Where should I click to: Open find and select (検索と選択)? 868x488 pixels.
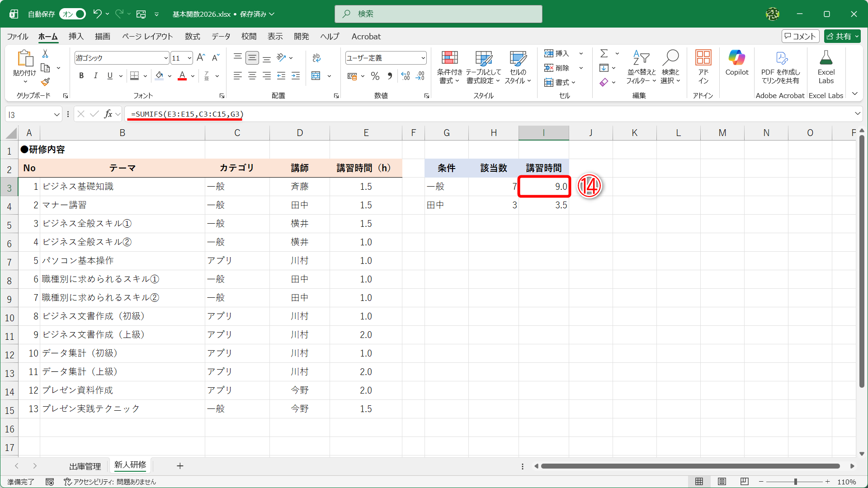point(671,67)
